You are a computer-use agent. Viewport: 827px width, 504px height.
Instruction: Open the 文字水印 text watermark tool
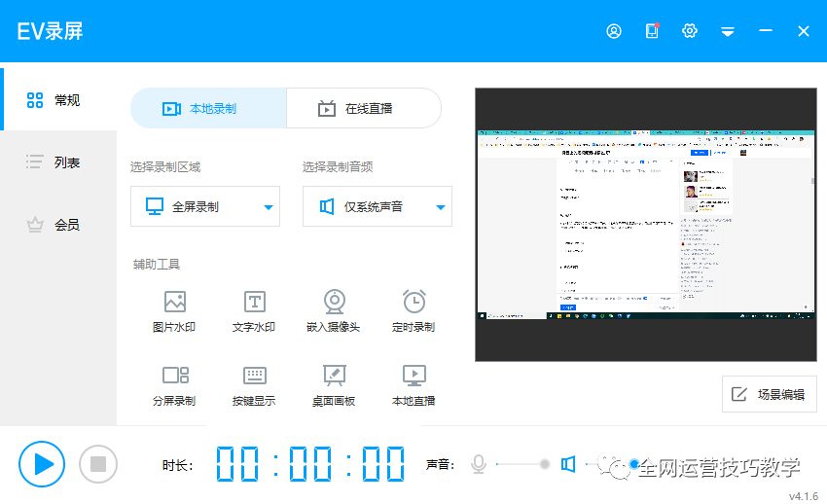[x=254, y=311]
